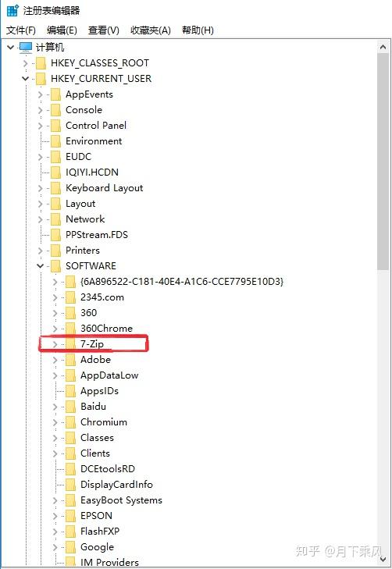Select the EasyBoot Systems key

(121, 500)
